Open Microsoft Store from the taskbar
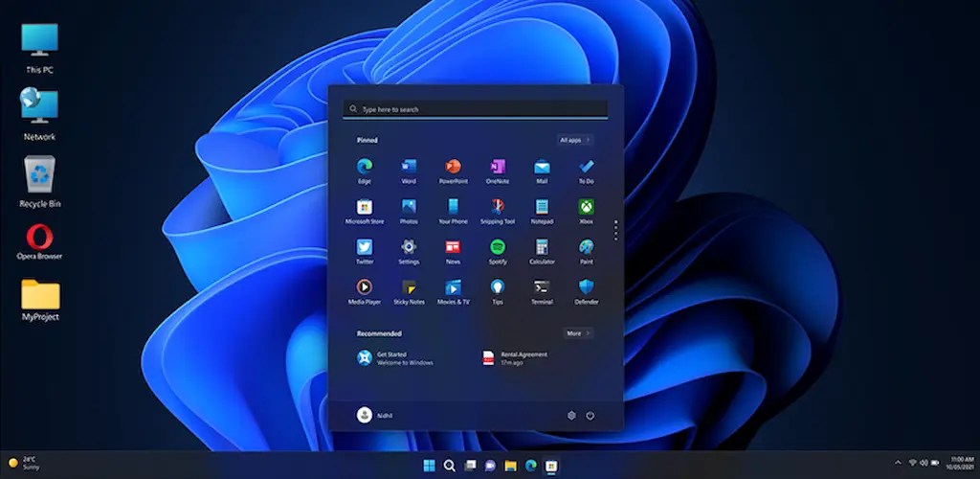Image resolution: width=980 pixels, height=479 pixels. pyautogui.click(x=550, y=466)
